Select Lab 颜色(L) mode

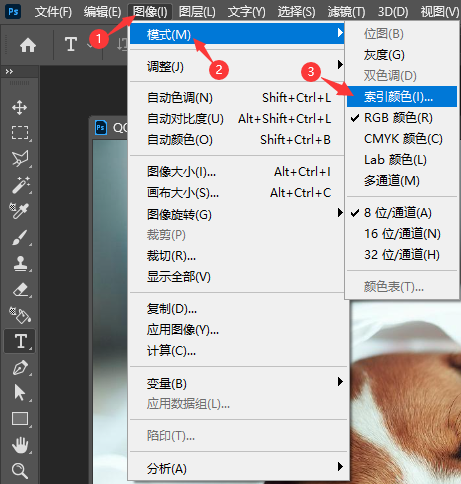coord(402,160)
